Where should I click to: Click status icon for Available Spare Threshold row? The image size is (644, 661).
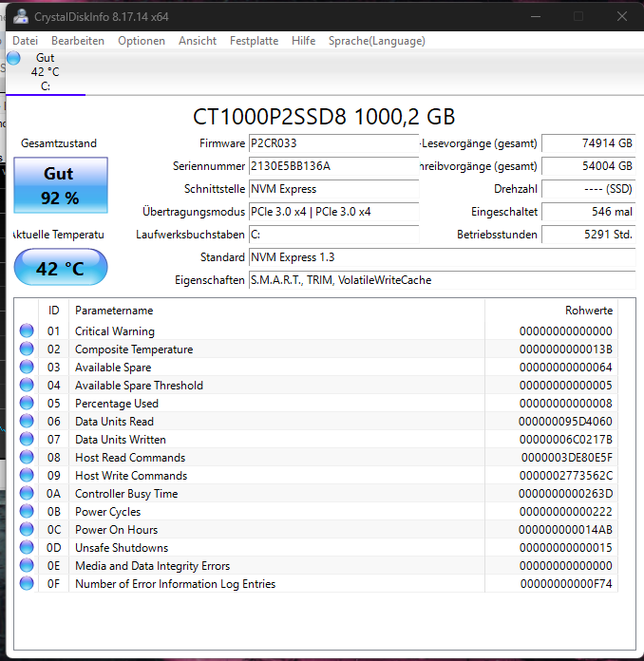[27, 386]
